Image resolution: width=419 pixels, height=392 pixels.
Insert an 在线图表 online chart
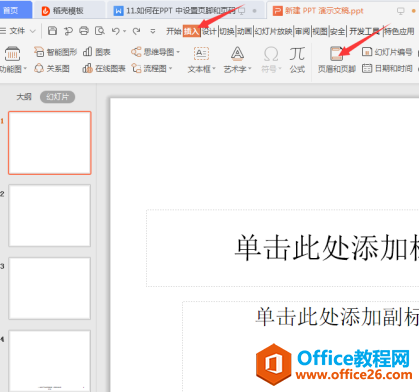pyautogui.click(x=104, y=68)
